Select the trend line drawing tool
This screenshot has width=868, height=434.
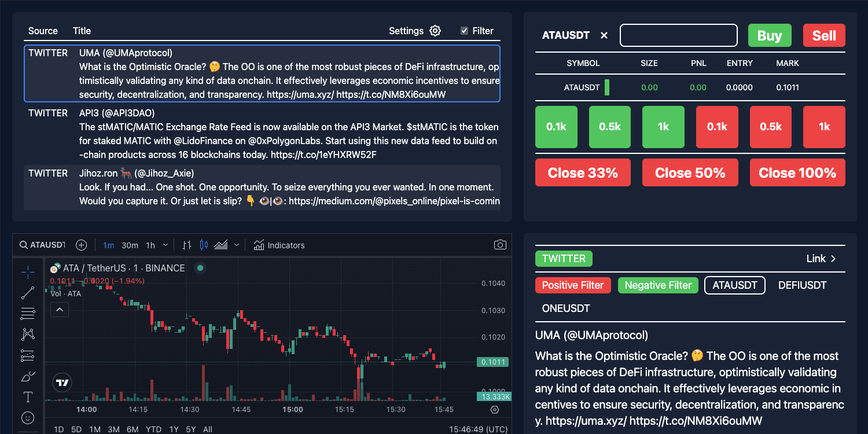28,293
